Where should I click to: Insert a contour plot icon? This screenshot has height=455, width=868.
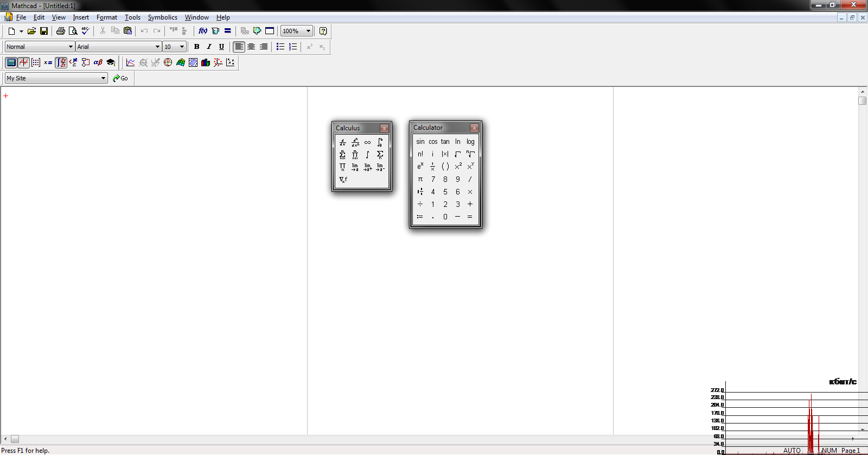coord(193,62)
